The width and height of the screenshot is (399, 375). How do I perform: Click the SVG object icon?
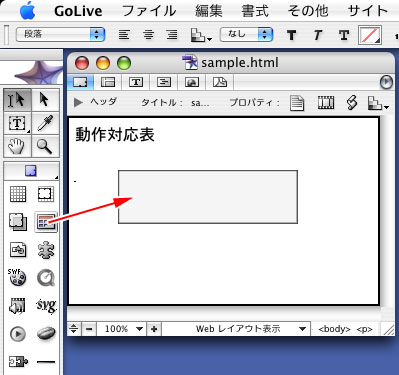point(46,305)
